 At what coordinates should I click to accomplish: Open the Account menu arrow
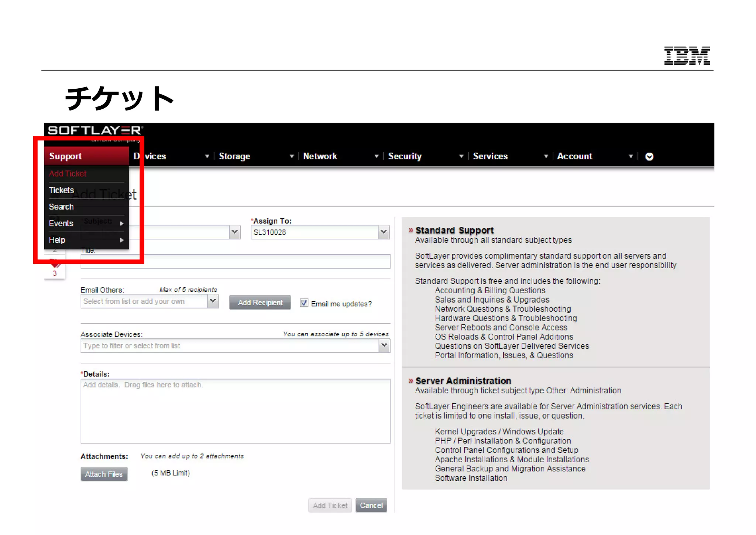click(630, 156)
